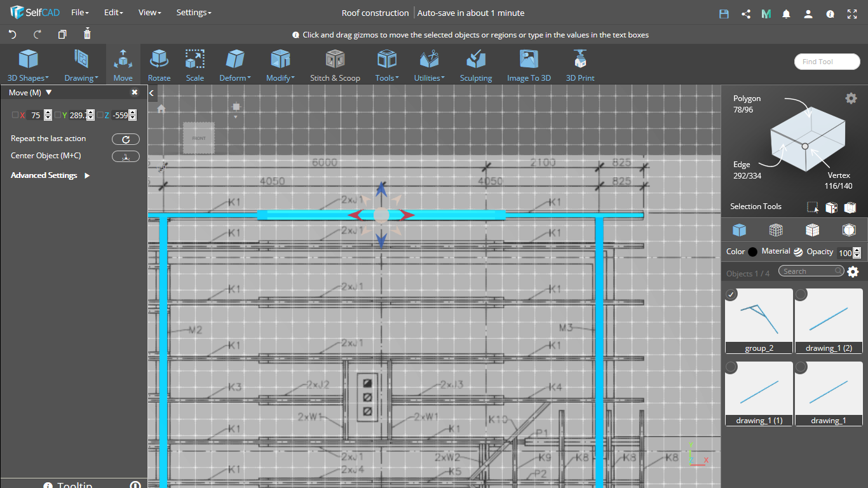Viewport: 868px width, 488px height.
Task: Select solid view mode icon
Action: (x=739, y=230)
